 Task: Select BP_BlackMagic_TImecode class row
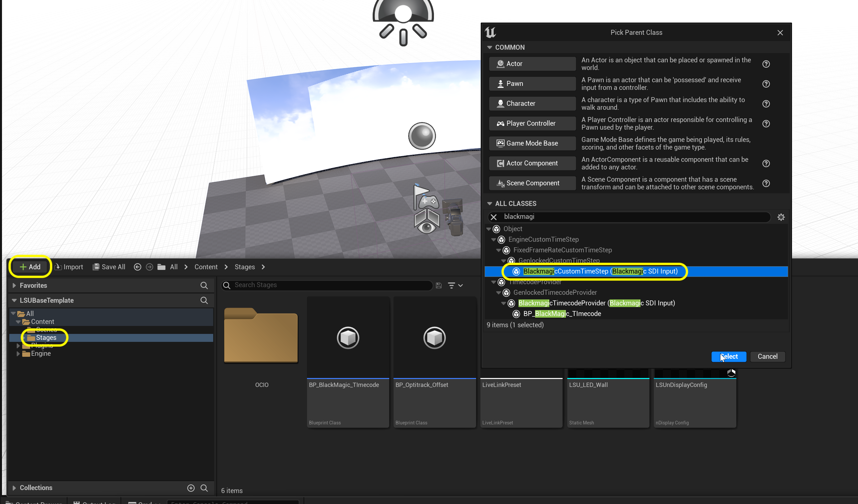tap(636, 314)
